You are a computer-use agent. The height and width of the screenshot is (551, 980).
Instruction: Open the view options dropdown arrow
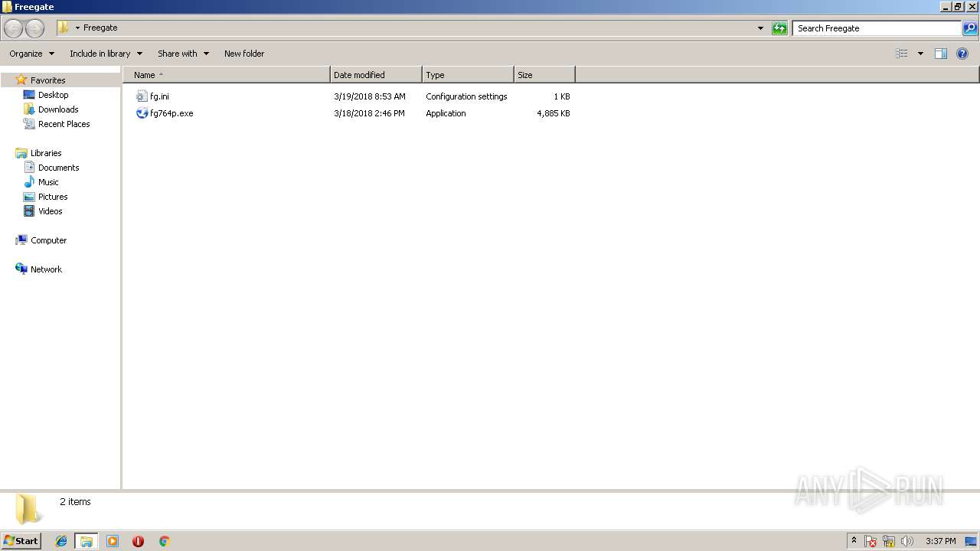[x=920, y=54]
